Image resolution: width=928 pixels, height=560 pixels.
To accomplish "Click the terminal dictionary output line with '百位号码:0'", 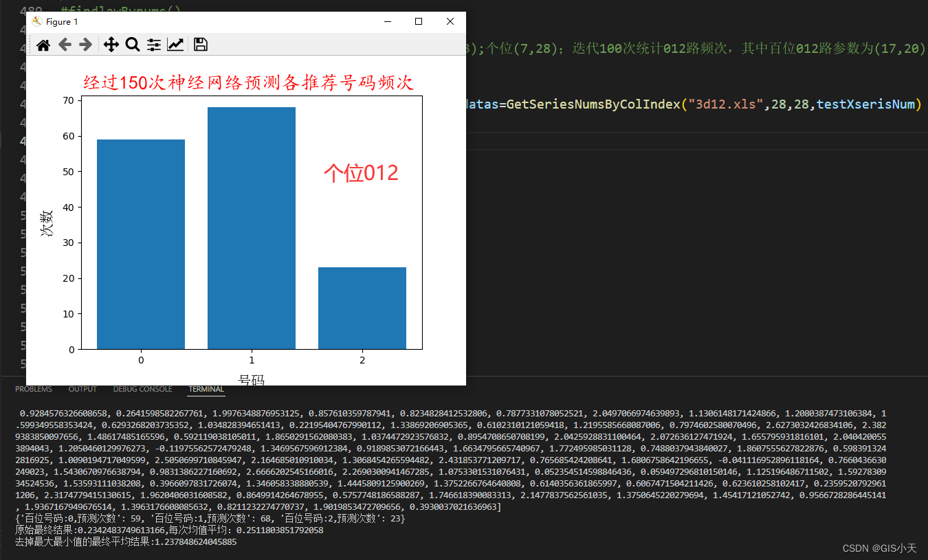I will (210, 518).
